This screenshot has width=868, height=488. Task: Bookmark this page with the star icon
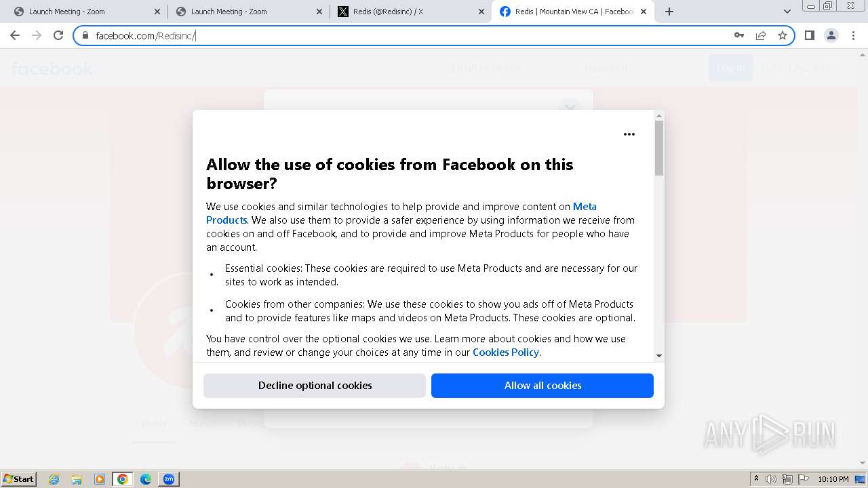(783, 35)
